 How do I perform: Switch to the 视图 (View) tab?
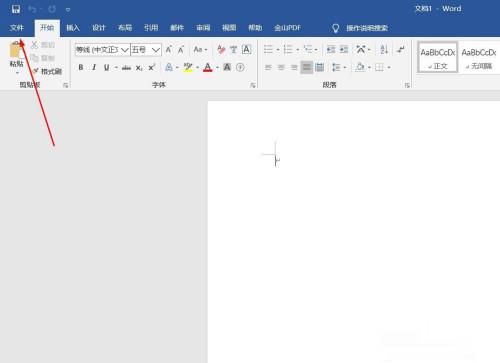(229, 28)
